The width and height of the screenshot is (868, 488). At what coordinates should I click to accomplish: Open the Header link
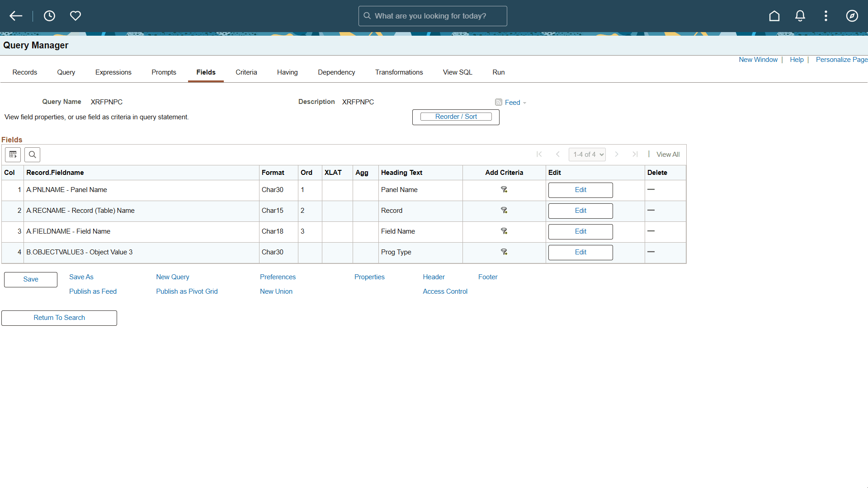click(434, 277)
